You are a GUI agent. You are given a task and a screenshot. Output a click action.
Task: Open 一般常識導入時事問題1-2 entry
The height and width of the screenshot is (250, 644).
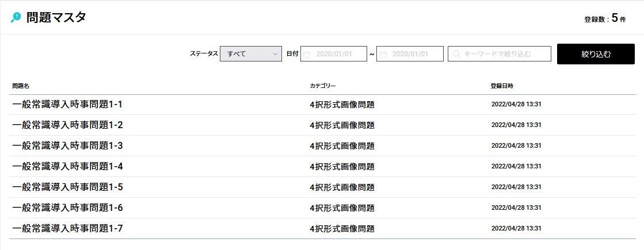pyautogui.click(x=67, y=125)
